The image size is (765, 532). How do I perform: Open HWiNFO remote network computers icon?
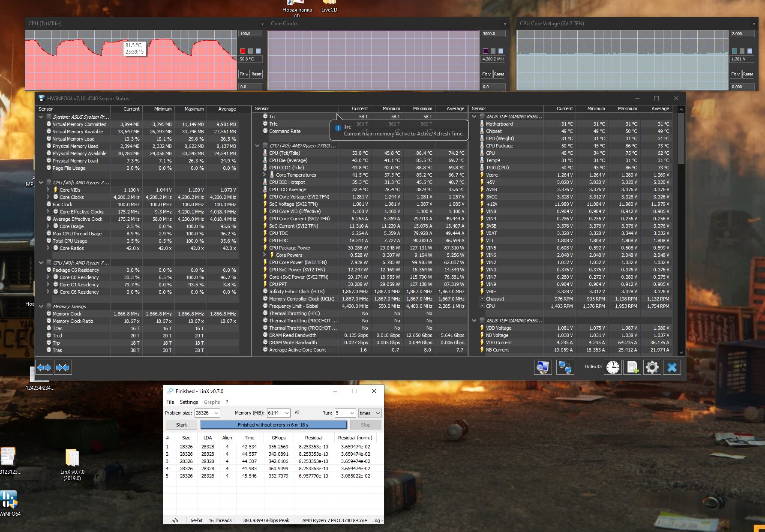pyautogui.click(x=565, y=367)
